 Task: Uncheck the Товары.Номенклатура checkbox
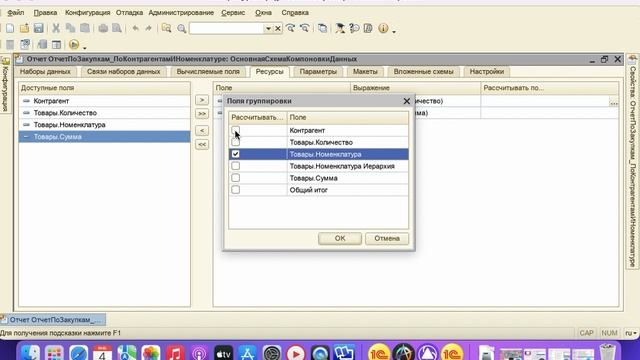point(236,154)
